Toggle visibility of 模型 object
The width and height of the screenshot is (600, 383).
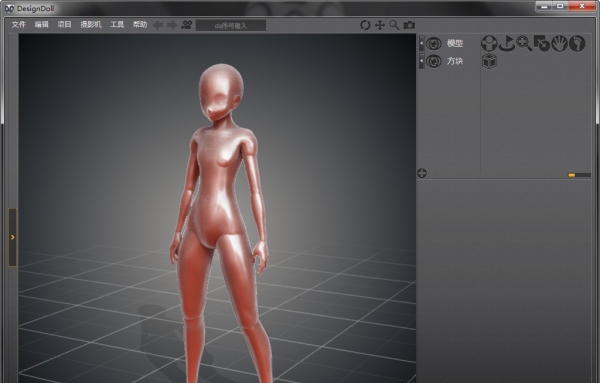pos(434,44)
